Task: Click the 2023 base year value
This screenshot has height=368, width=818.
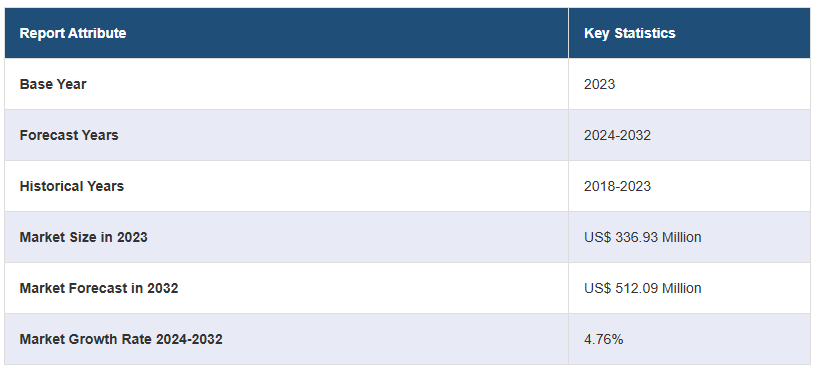Action: point(599,84)
